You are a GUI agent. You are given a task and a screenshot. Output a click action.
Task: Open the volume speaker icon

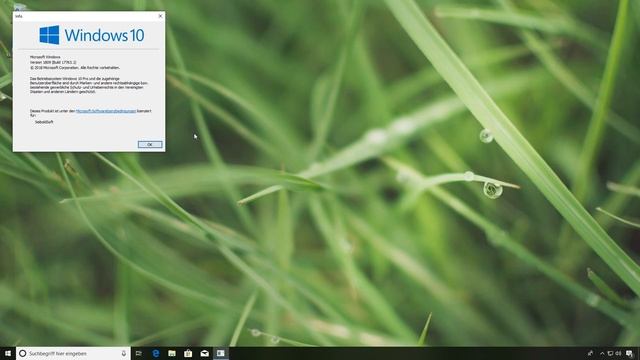[618, 353]
